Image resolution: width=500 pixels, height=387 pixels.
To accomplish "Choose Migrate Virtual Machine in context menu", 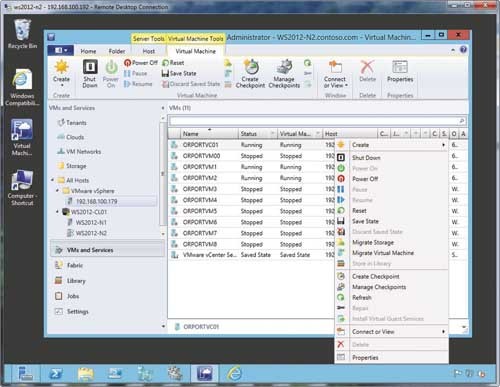I will pyautogui.click(x=391, y=253).
